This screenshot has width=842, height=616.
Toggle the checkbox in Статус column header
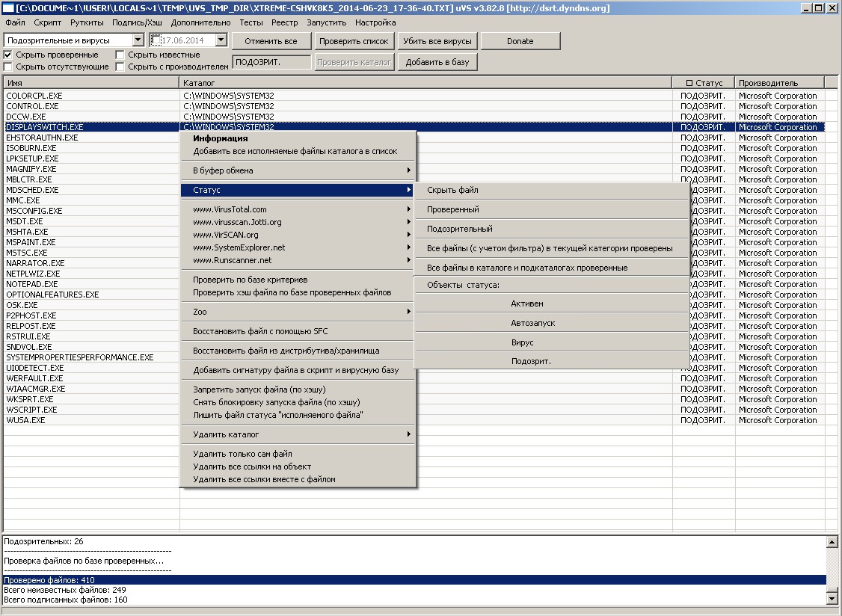click(x=689, y=83)
